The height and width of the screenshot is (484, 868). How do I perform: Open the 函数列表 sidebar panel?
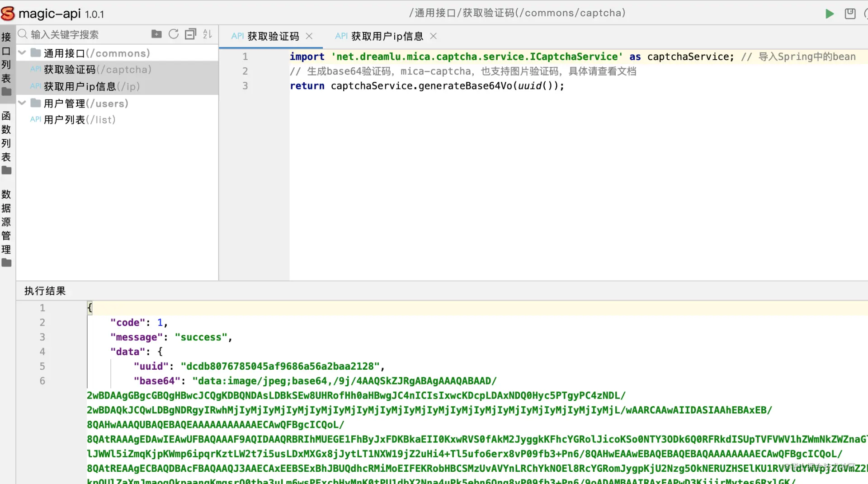tap(6, 142)
